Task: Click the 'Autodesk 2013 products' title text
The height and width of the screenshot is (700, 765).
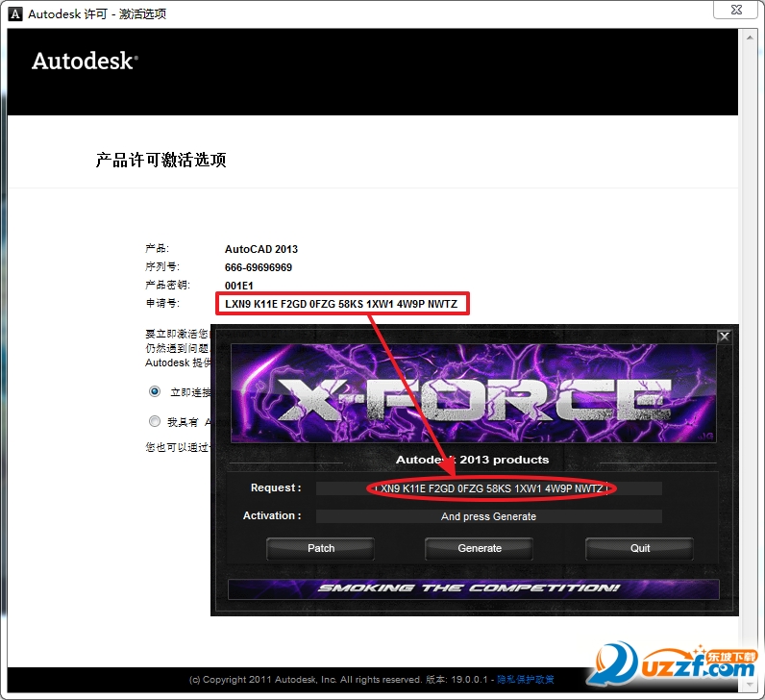Action: [472, 460]
